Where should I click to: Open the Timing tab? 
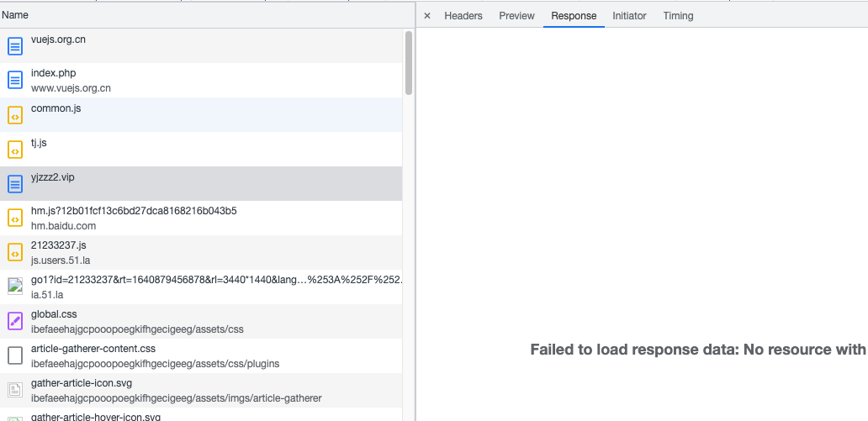click(x=678, y=16)
